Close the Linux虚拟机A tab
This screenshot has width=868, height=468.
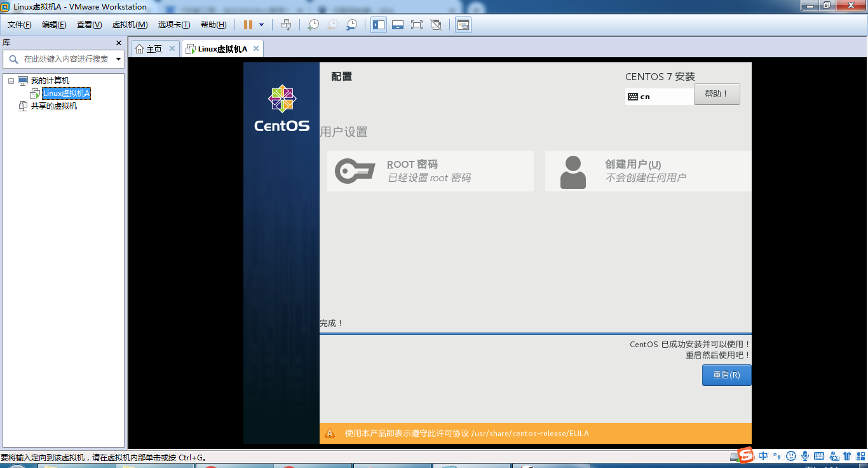(256, 48)
